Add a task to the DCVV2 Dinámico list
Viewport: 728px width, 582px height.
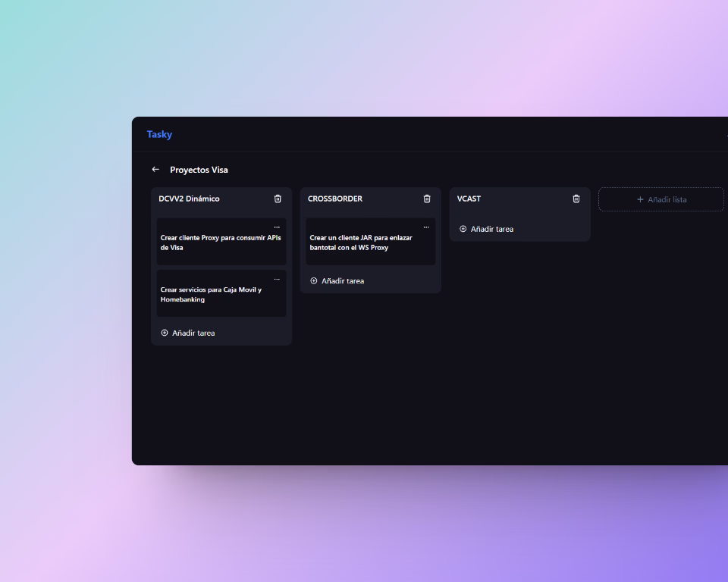click(188, 333)
